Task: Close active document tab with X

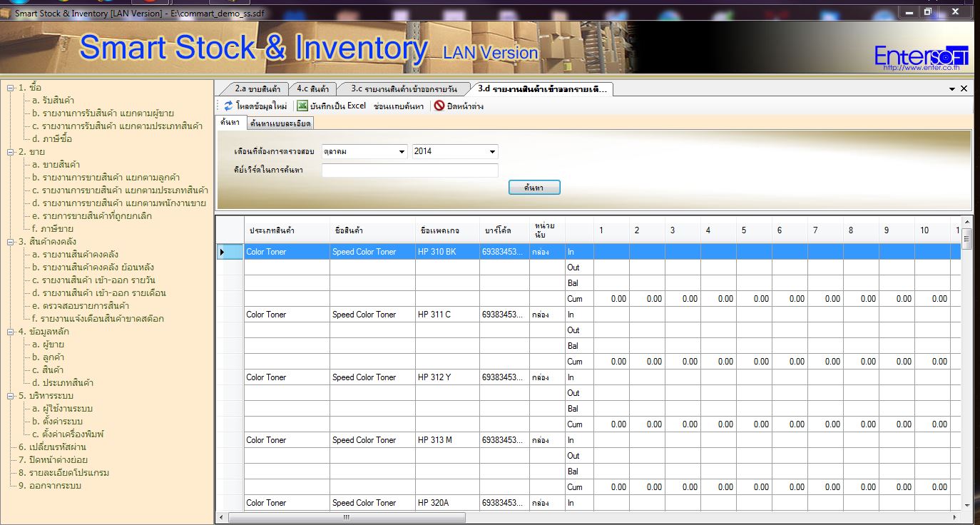Action: [x=964, y=88]
